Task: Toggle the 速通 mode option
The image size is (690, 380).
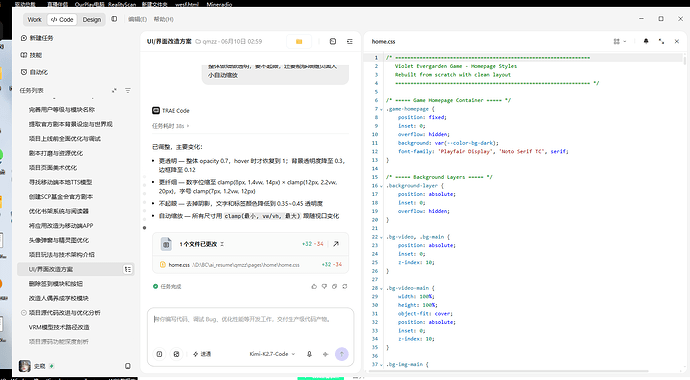Action: tap(202, 354)
